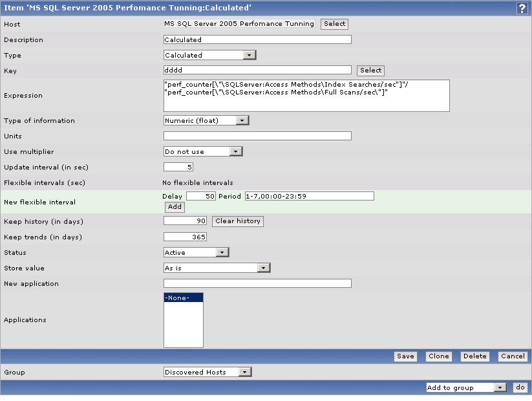Focus the New application input field
532x401 pixels.
(257, 283)
